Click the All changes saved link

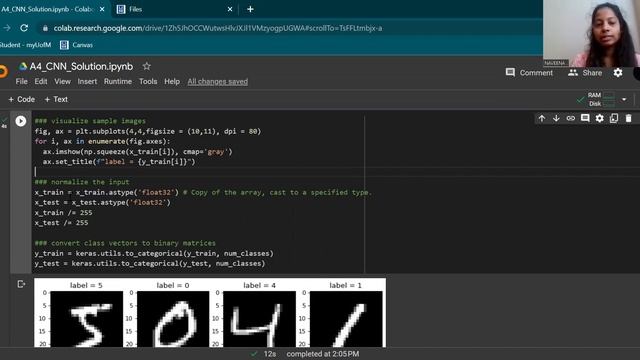(x=218, y=82)
